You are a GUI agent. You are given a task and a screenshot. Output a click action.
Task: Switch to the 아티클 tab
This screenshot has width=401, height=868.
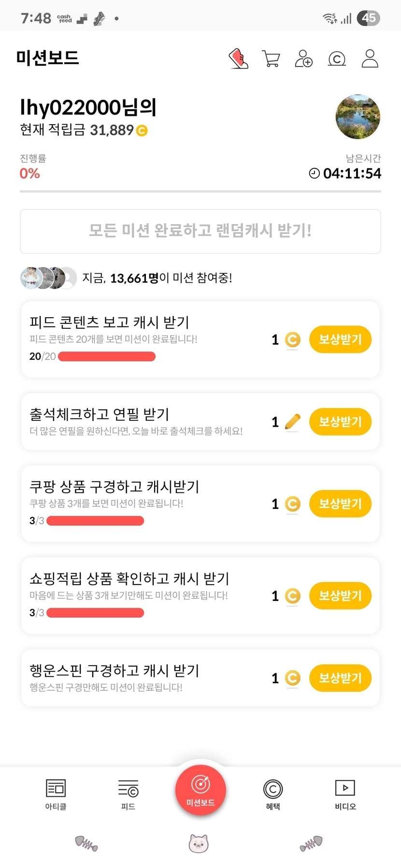pos(56,794)
